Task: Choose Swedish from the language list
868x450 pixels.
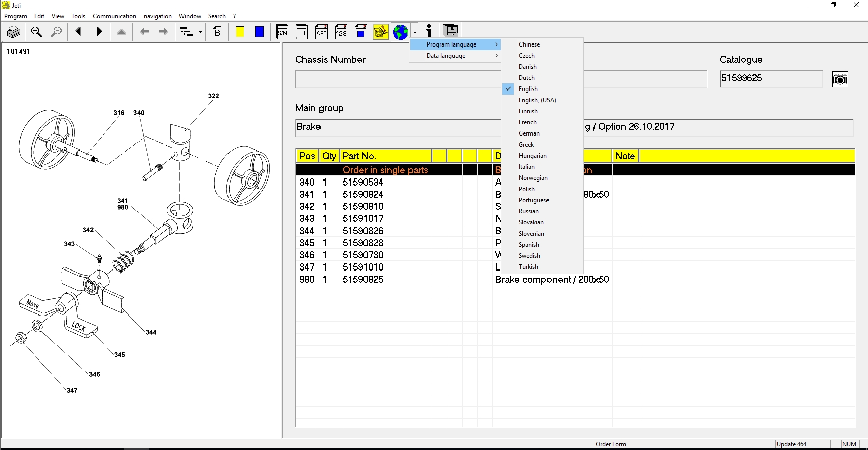Action: 542,256
